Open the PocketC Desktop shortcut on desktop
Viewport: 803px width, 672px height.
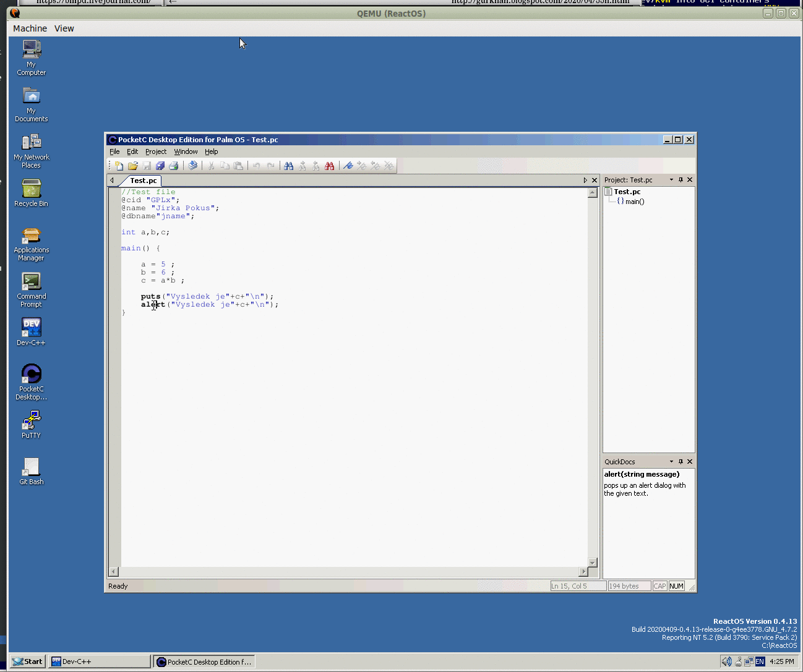click(31, 381)
